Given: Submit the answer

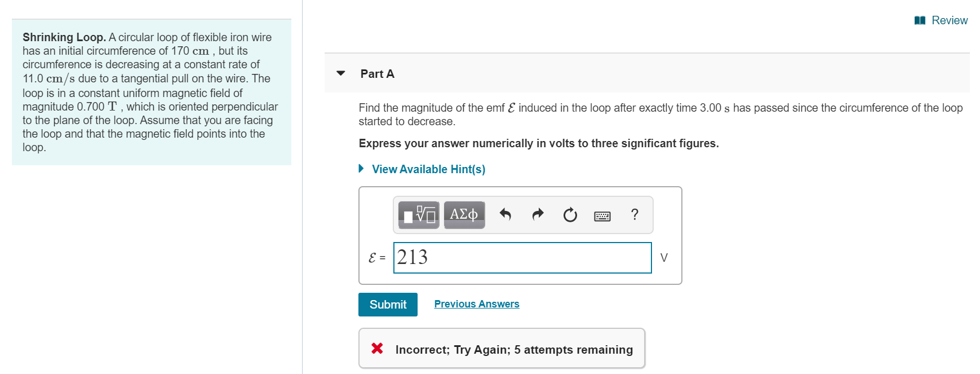Looking at the screenshot, I should 387,305.
